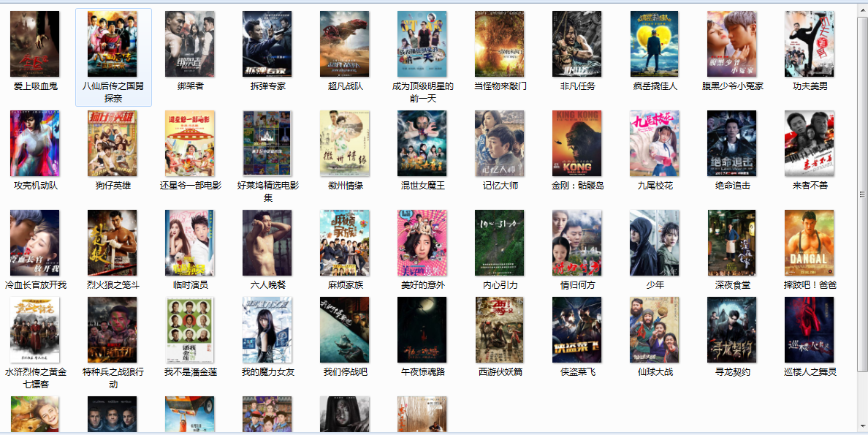Select the 八仙后传之国舅探亲 poster
Image resolution: width=868 pixels, height=435 pixels.
click(113, 44)
